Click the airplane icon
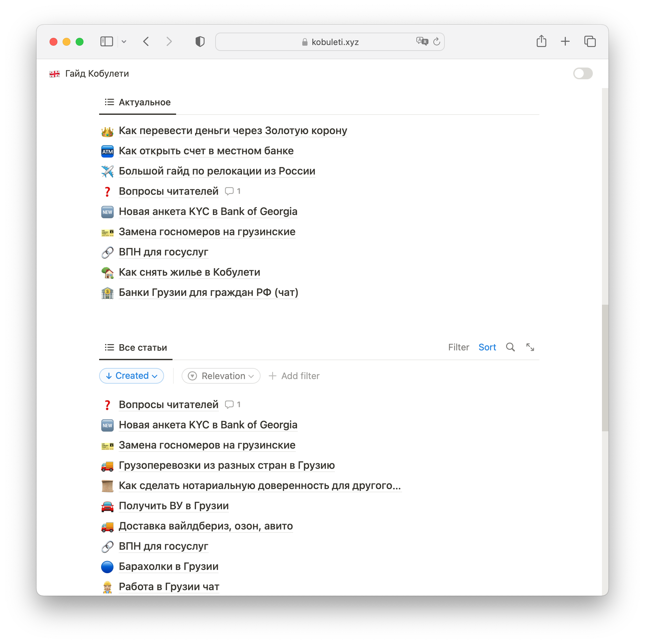The width and height of the screenshot is (645, 644). tap(107, 172)
